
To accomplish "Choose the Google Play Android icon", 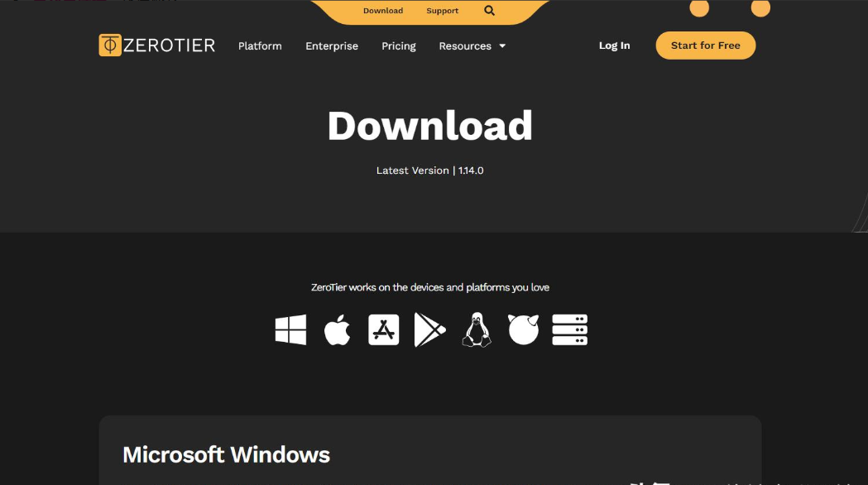I will pos(429,330).
